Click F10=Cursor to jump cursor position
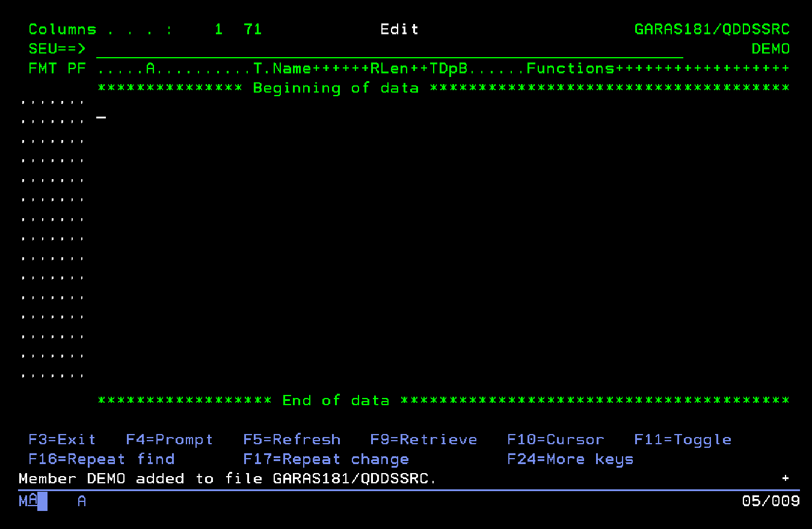 coord(556,439)
